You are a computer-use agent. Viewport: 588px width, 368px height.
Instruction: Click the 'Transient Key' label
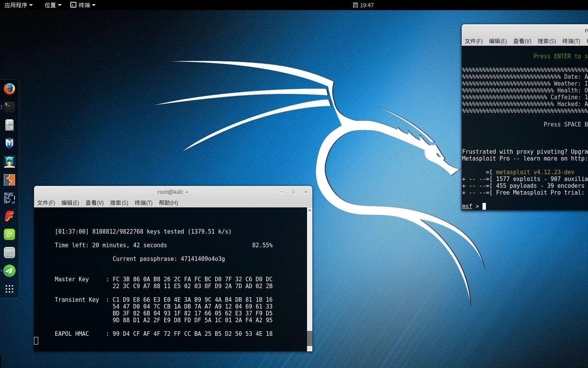[x=77, y=300]
